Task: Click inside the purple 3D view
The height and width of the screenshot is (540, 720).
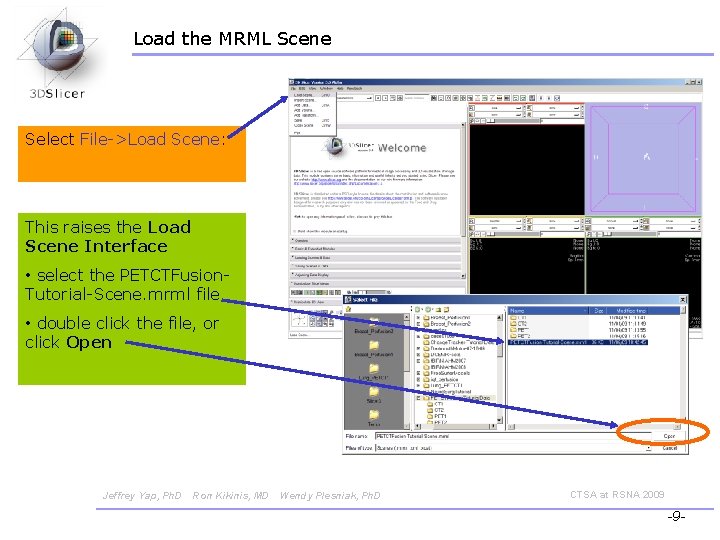Action: coord(643,158)
